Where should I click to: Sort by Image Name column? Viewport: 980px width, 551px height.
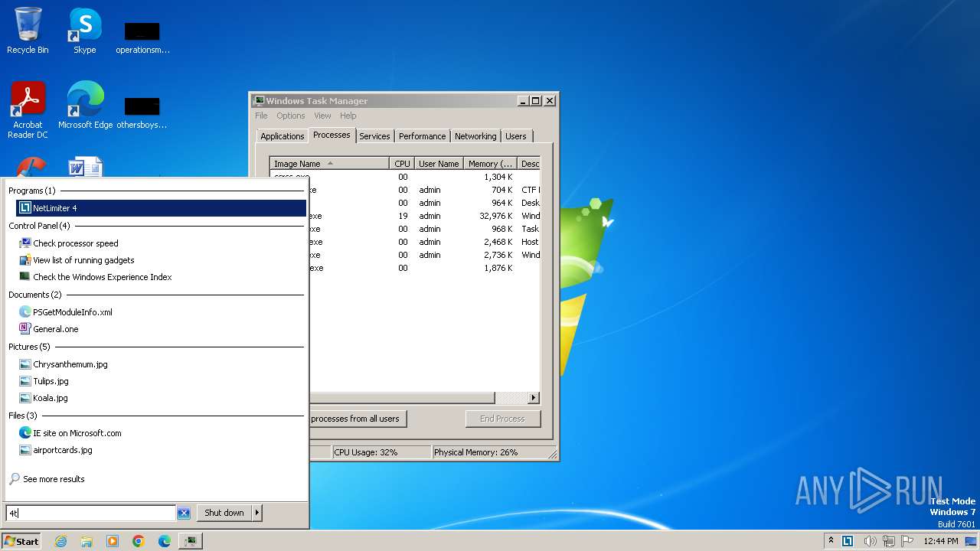point(329,164)
